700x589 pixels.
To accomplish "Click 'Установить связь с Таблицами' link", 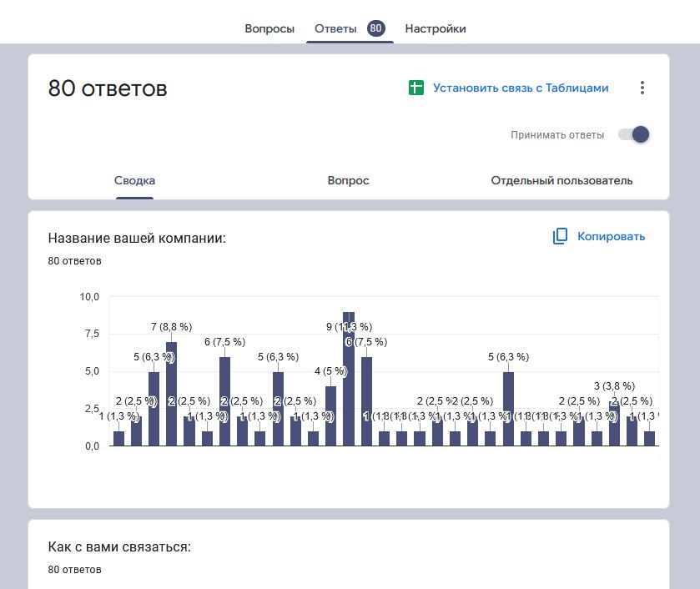I will click(x=521, y=88).
